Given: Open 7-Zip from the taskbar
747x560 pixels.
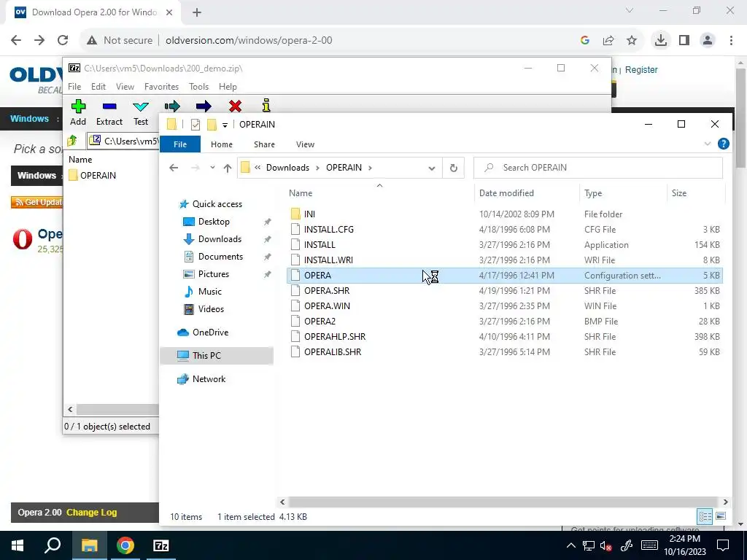Looking at the screenshot, I should pos(161,545).
